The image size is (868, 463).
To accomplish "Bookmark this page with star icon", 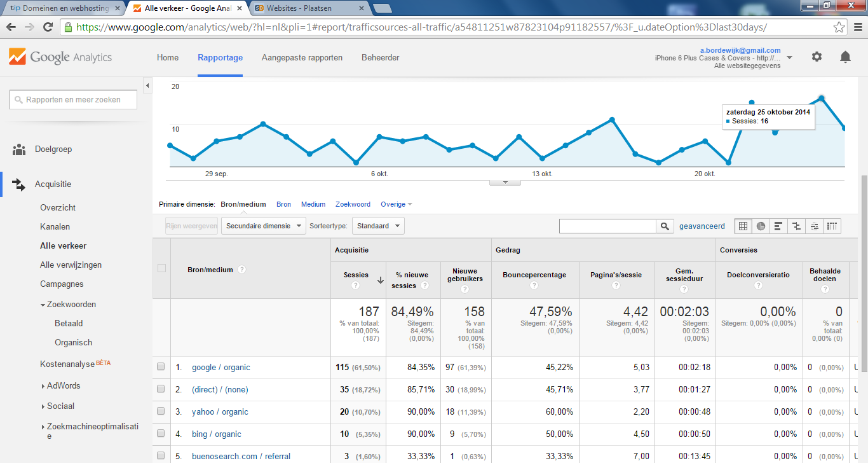I will point(839,27).
